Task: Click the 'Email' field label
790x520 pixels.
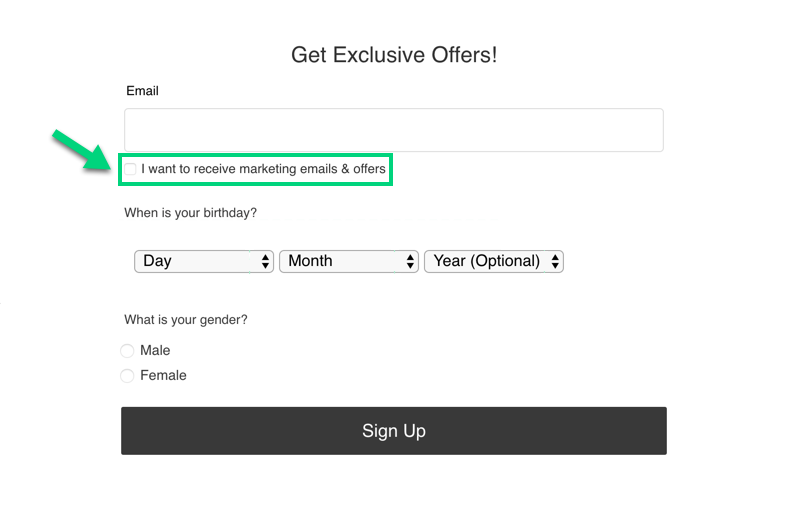Action: point(142,91)
